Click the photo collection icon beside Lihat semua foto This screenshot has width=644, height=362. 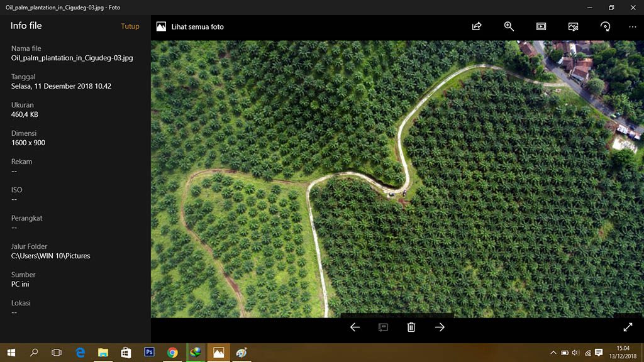[162, 26]
